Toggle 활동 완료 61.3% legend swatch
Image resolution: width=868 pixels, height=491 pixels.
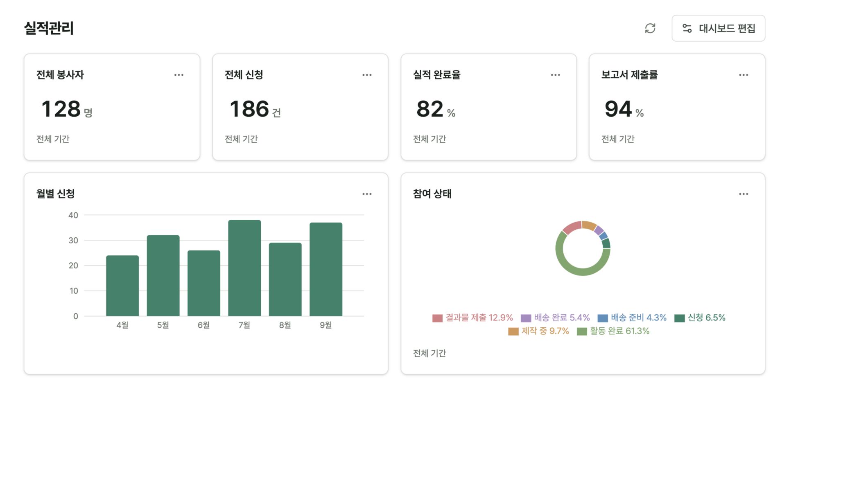point(582,331)
